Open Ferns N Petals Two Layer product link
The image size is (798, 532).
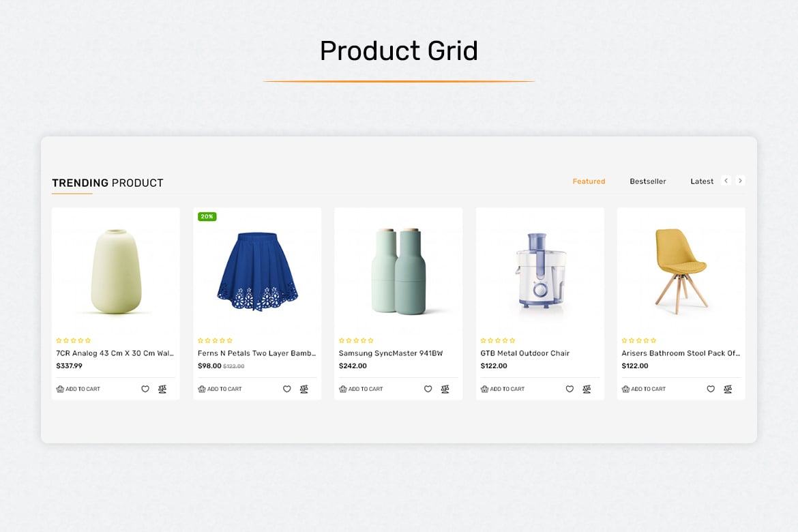pyautogui.click(x=257, y=353)
